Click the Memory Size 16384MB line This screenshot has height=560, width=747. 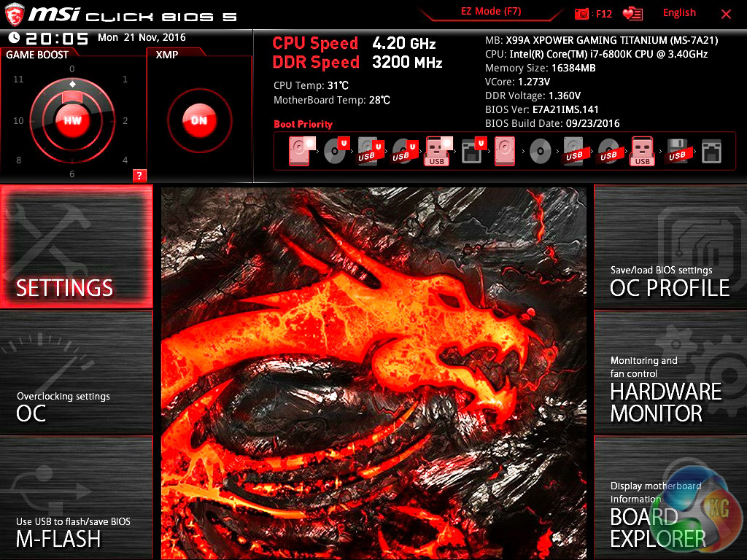[x=541, y=68]
